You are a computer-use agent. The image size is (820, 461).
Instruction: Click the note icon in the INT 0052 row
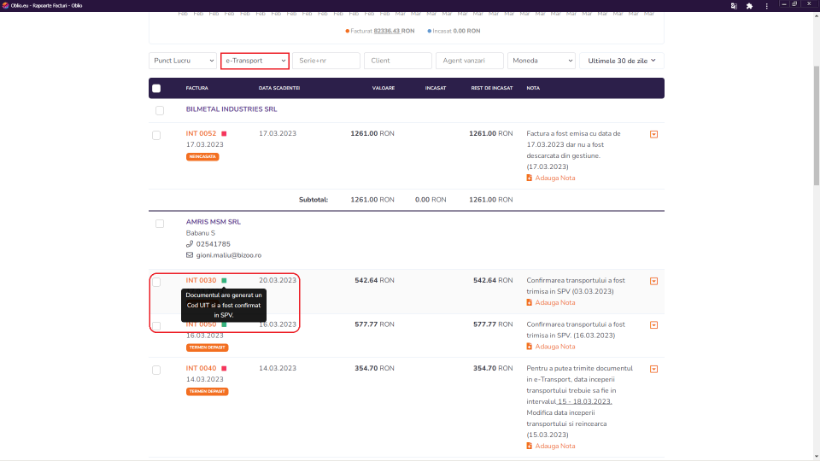click(529, 178)
